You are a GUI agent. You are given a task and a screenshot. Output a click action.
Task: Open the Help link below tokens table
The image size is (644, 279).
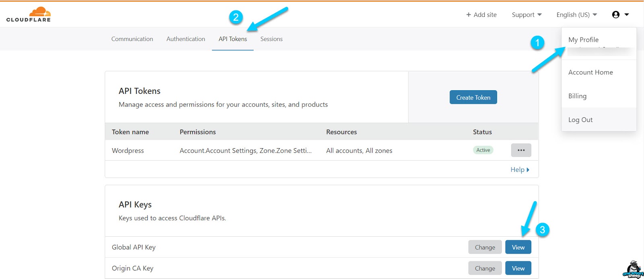coord(520,169)
